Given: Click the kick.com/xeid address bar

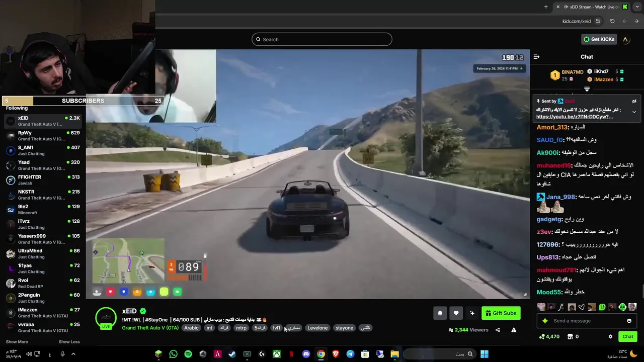Looking at the screenshot, I should 577,21.
